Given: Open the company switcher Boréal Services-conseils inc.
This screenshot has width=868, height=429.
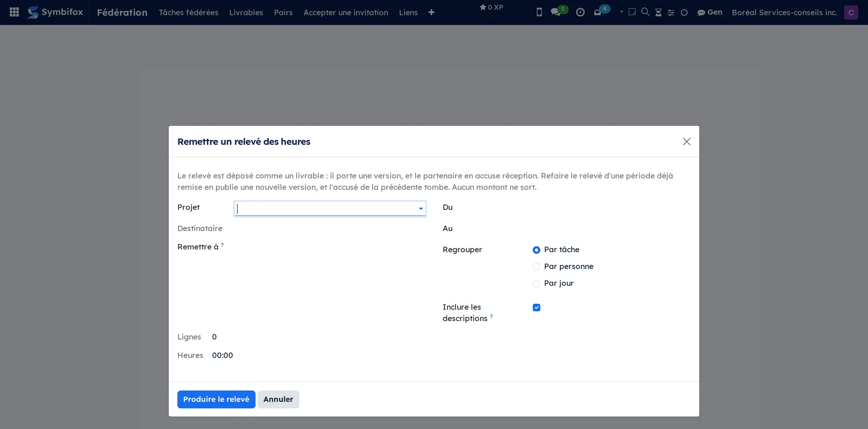Looking at the screenshot, I should point(784,12).
